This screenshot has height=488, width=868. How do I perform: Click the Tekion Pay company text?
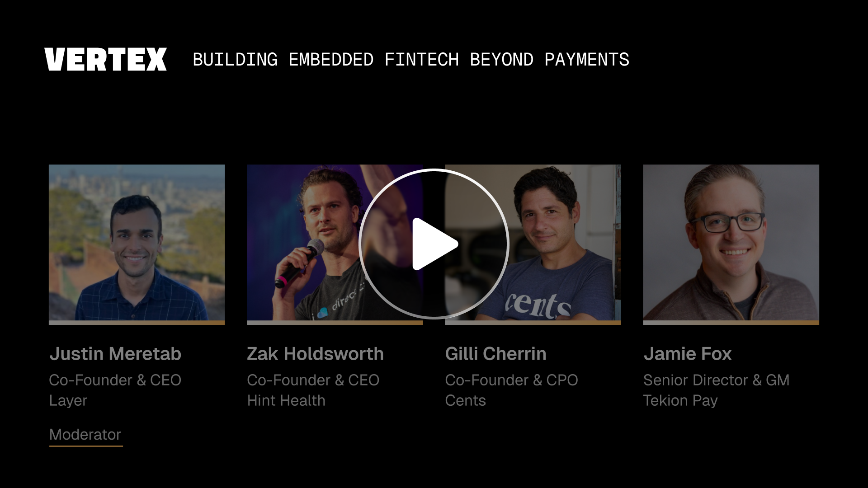click(680, 401)
